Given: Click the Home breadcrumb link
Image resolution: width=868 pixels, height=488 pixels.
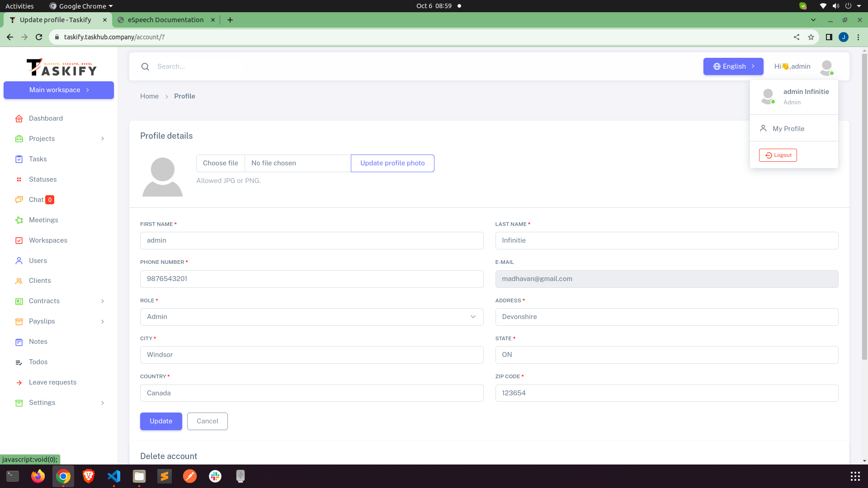Looking at the screenshot, I should click(149, 96).
